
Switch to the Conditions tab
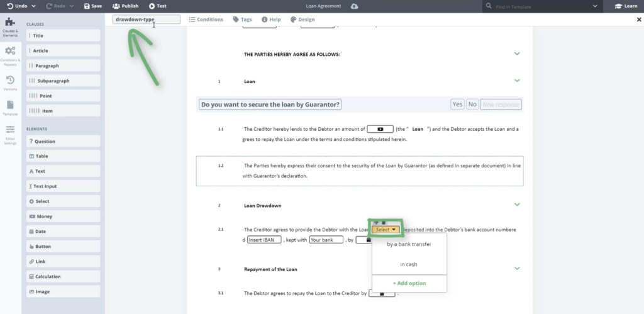206,20
